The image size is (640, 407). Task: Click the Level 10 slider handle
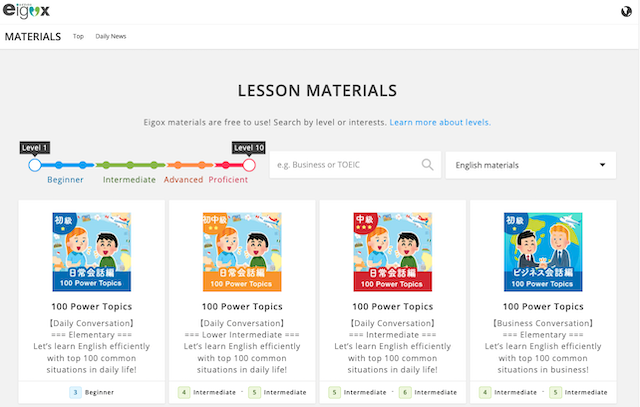[249, 165]
